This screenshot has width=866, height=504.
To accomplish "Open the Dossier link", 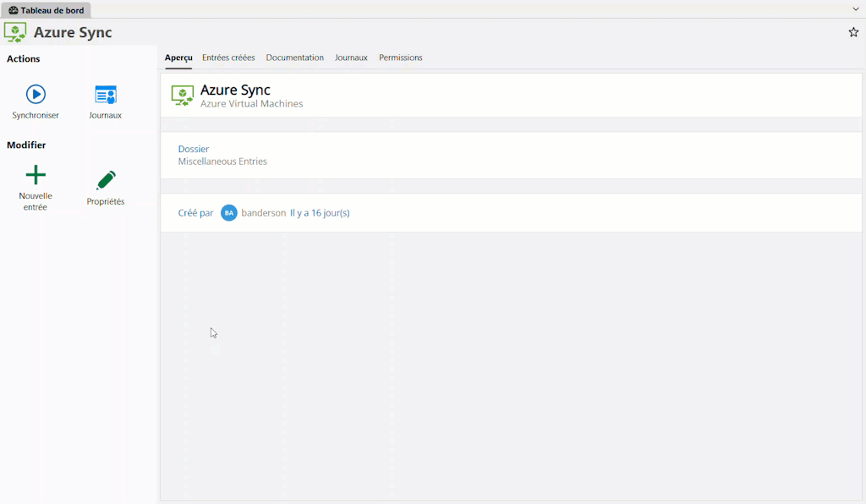I will pyautogui.click(x=193, y=149).
